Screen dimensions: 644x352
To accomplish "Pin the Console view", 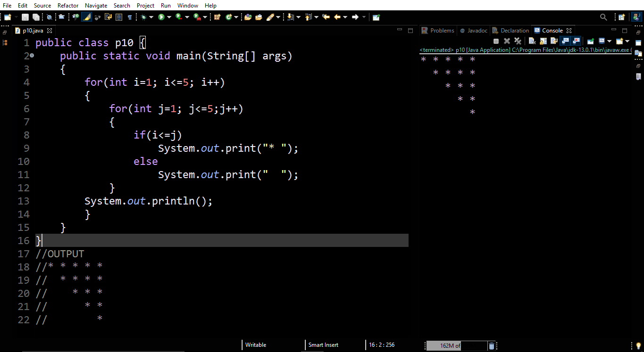I will tap(590, 41).
